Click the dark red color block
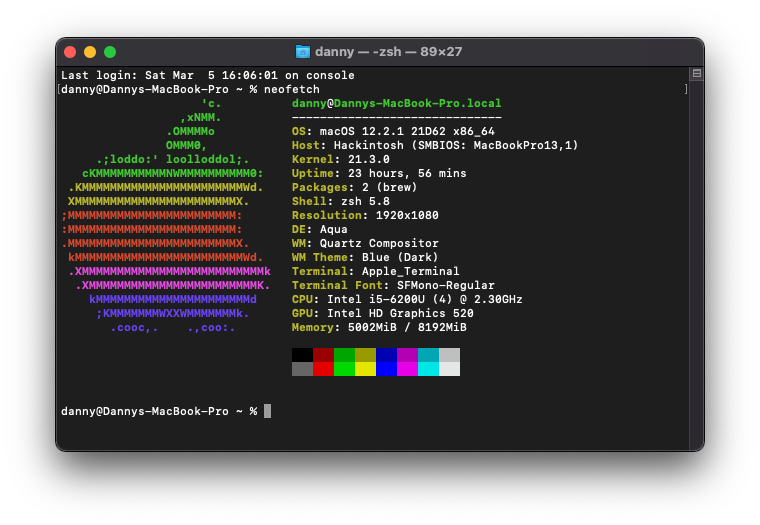The width and height of the screenshot is (760, 525). [x=323, y=355]
